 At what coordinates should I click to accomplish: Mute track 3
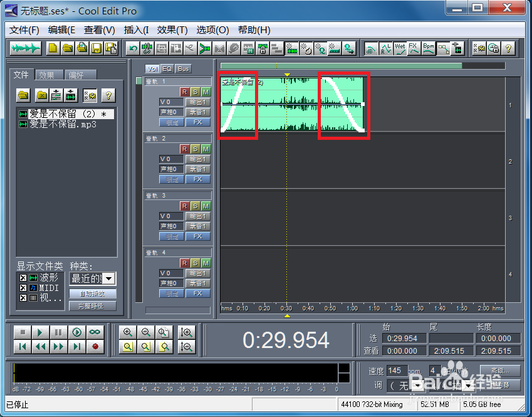pos(206,206)
